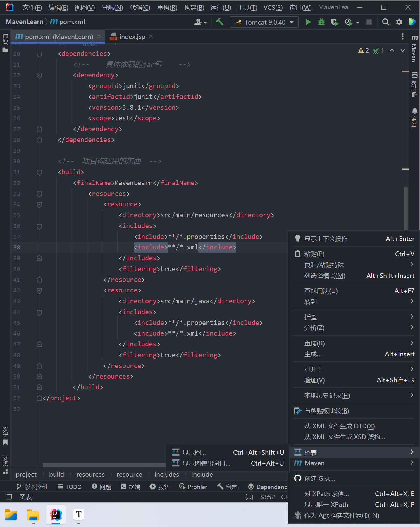The width and height of the screenshot is (420, 527).
Task: Fold the build tag at line 31
Action: point(39,172)
